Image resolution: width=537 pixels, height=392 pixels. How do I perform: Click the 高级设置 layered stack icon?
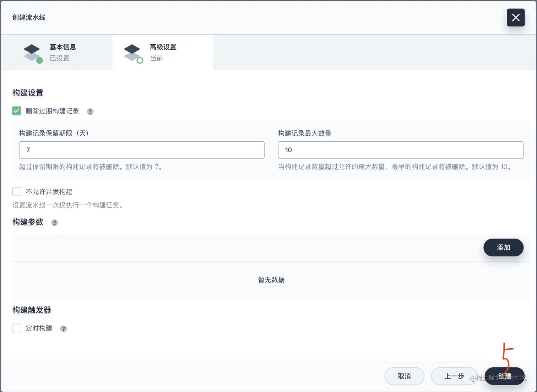133,53
